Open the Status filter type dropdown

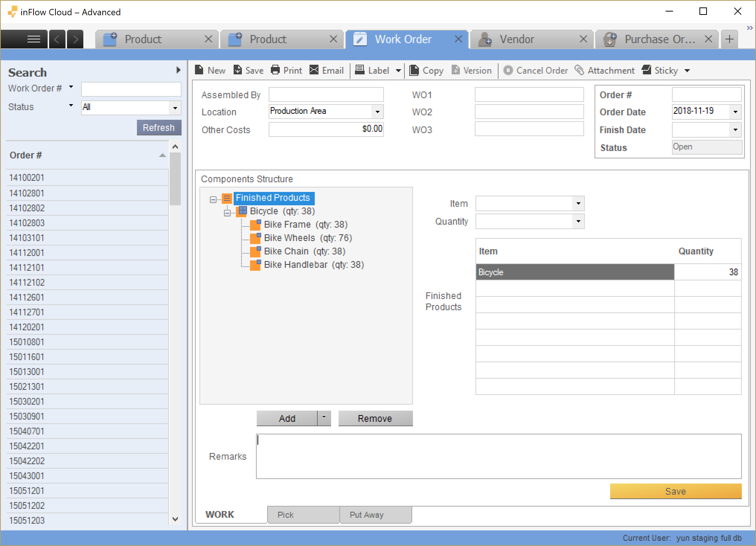(71, 106)
